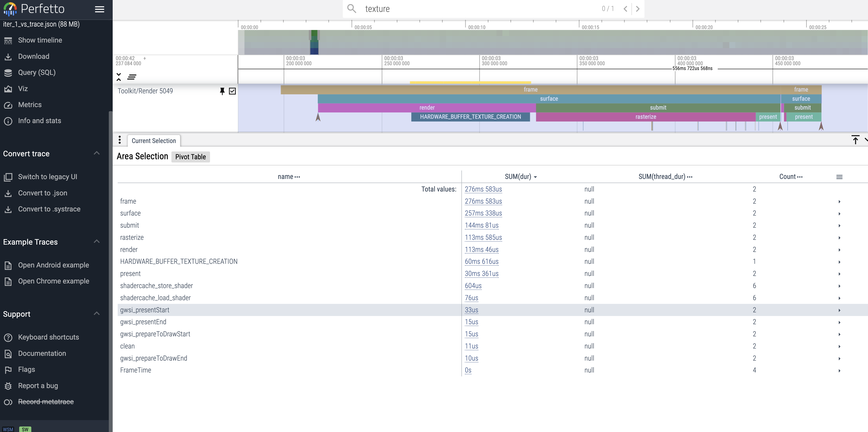
Task: Collapse the Convert trace section
Action: tap(97, 153)
